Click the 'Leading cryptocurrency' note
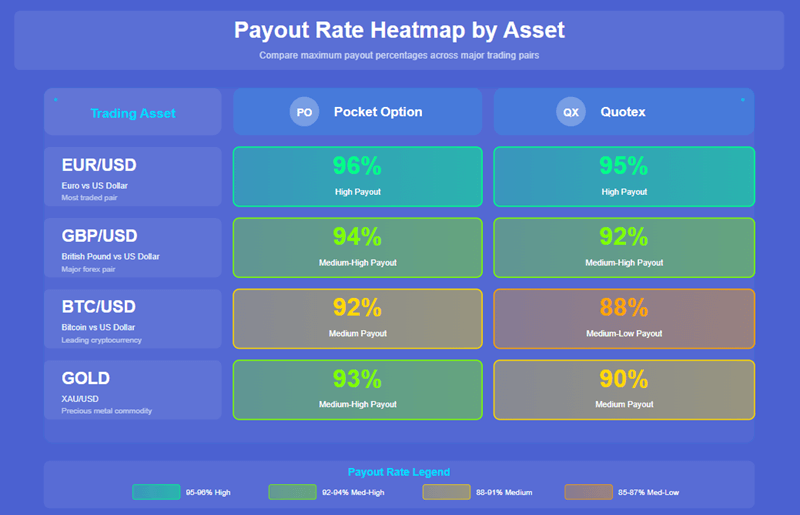Screen dimensions: 800x515 [x=102, y=340]
